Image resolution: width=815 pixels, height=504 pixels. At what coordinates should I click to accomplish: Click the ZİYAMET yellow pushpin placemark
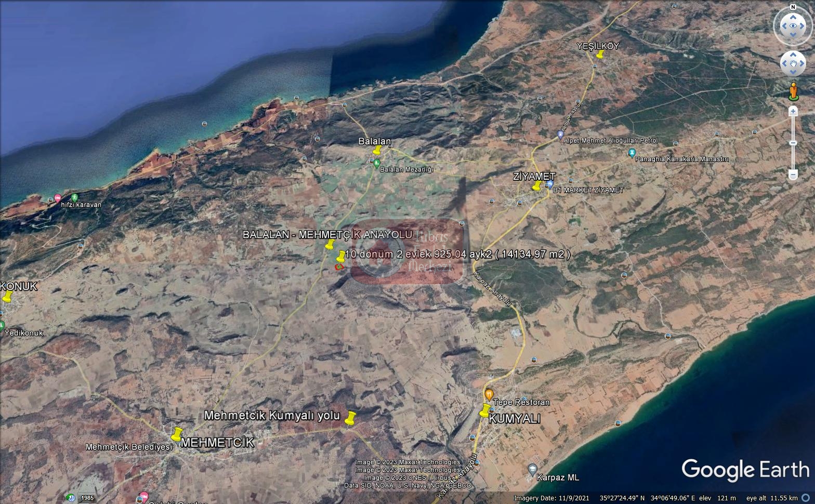536,186
